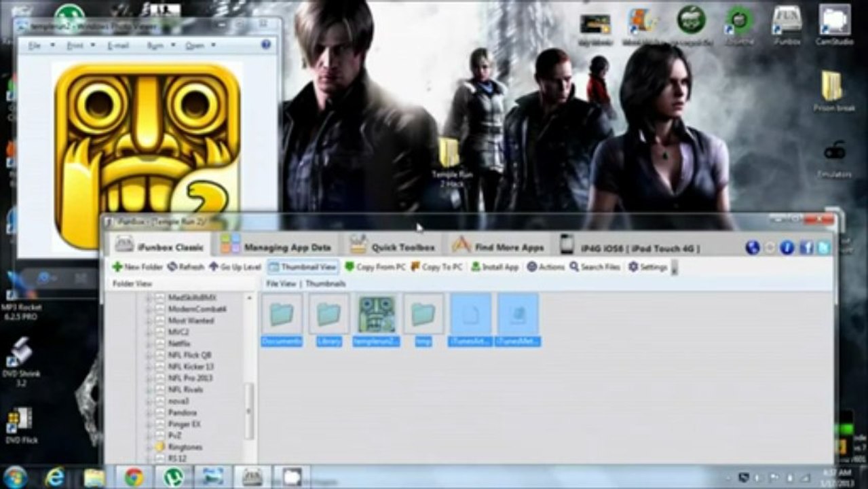Refresh the iFunbox file listing
The height and width of the screenshot is (489, 868).
click(186, 267)
